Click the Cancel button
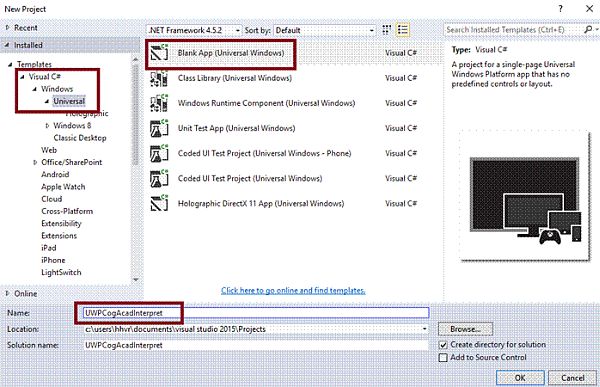The image size is (600, 387). click(x=572, y=378)
